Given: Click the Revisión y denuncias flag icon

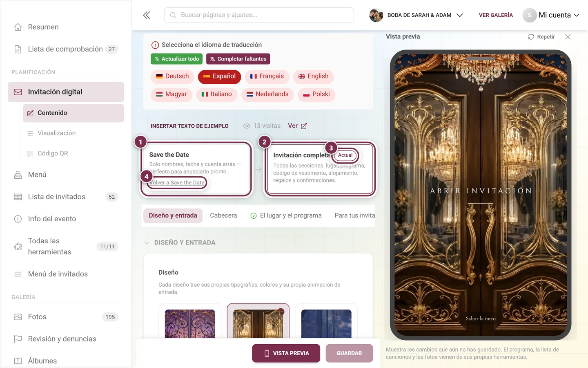Looking at the screenshot, I should [x=18, y=339].
